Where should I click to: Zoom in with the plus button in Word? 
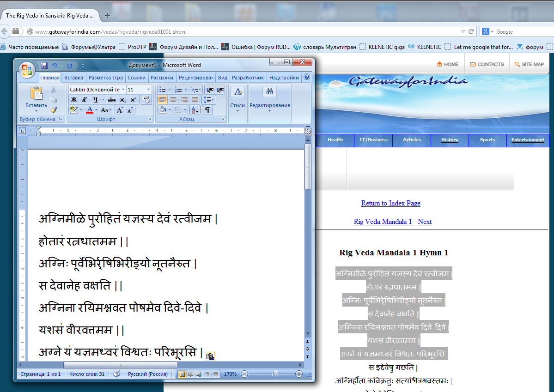[x=298, y=374]
